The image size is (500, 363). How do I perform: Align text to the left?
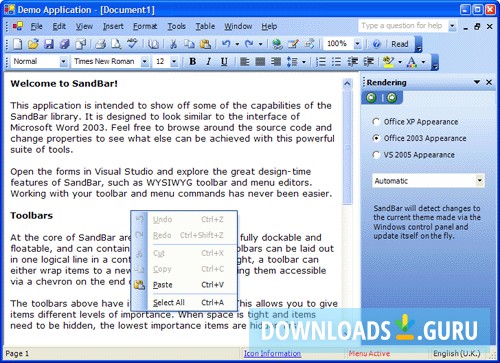coord(244,61)
